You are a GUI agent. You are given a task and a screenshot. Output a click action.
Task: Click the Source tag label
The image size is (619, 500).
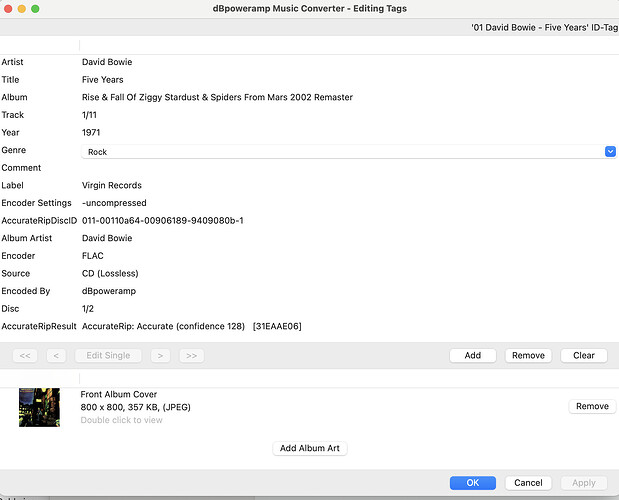click(16, 273)
